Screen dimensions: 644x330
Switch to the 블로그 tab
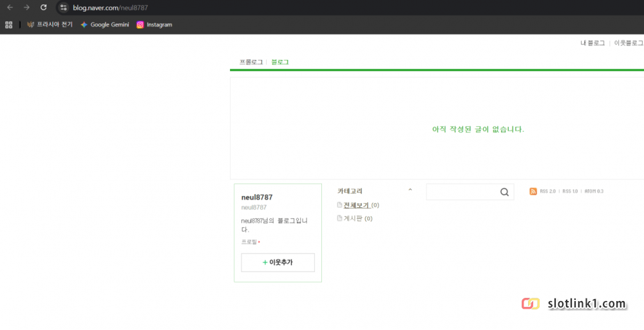[x=280, y=62]
